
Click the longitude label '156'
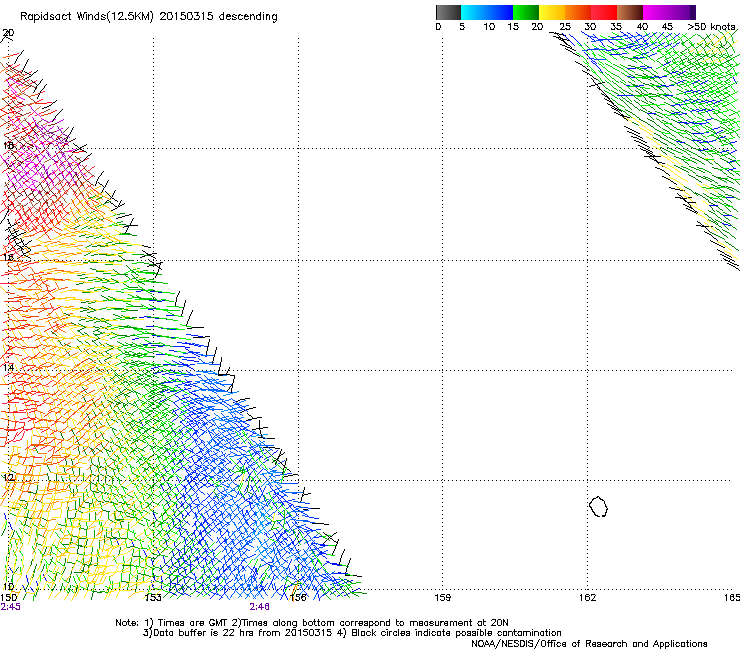click(x=298, y=597)
